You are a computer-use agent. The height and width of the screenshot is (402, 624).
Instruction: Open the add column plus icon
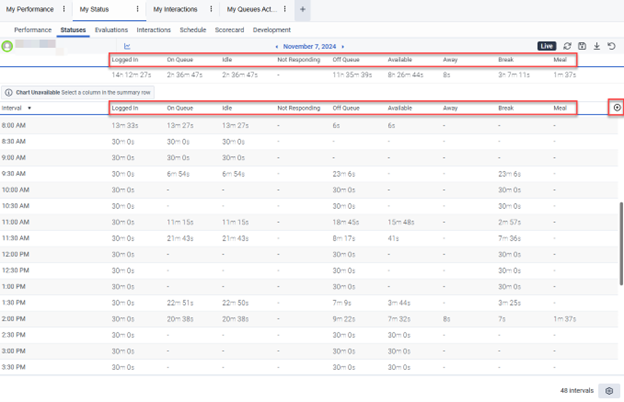(616, 107)
